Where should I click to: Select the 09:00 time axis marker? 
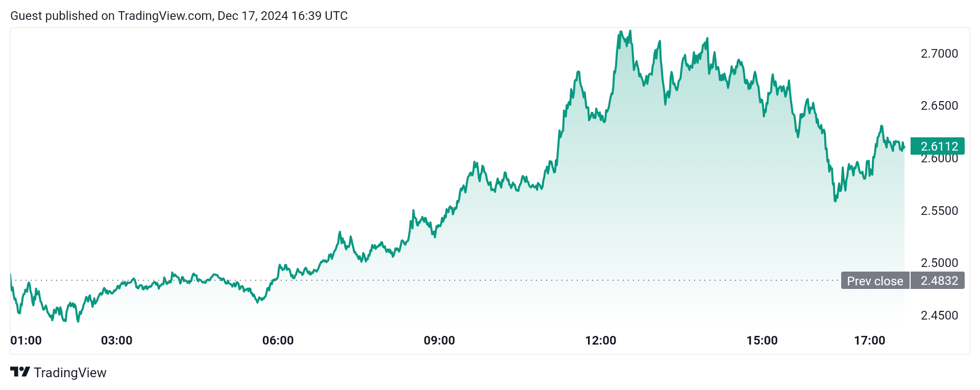coord(439,340)
